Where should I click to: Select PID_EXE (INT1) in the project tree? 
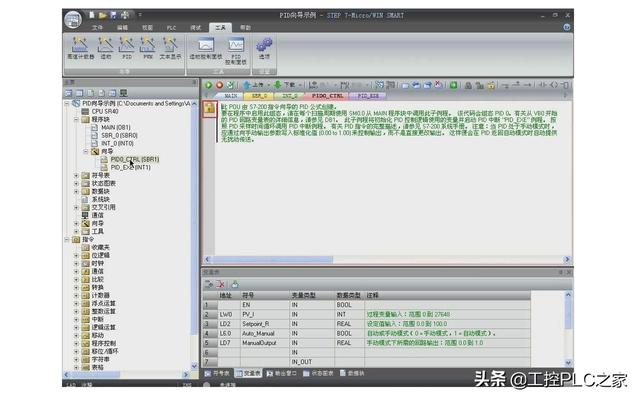click(x=131, y=167)
